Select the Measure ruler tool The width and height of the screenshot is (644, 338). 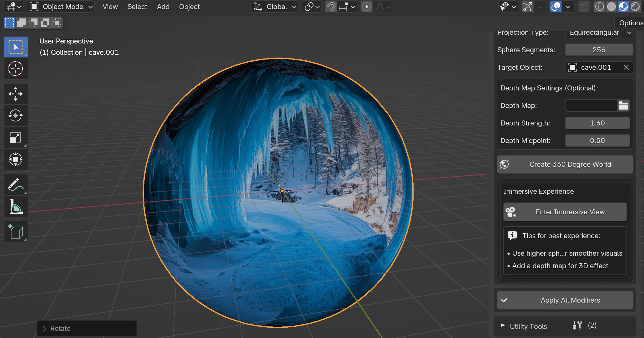[x=16, y=207]
